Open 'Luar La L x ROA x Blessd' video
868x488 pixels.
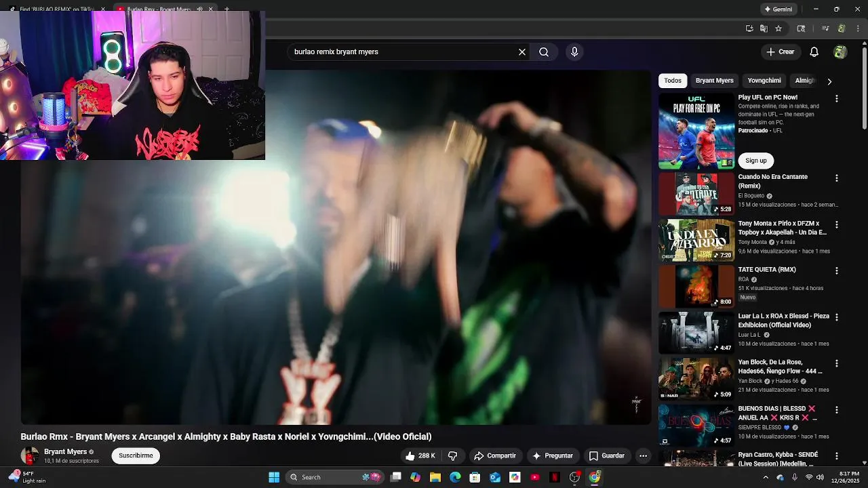tap(696, 333)
